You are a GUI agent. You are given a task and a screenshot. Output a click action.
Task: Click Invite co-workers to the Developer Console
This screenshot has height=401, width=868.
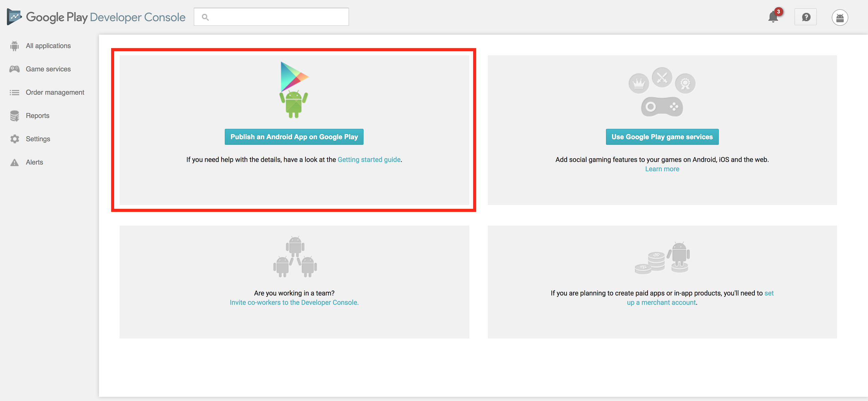(x=294, y=302)
